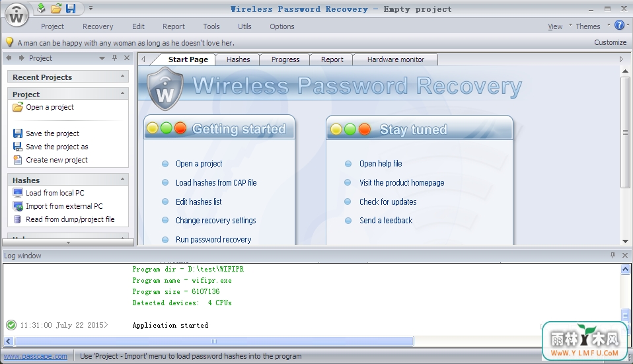This screenshot has height=364, width=633.
Task: Click the forward arrow in Project panel
Action: pos(21,58)
